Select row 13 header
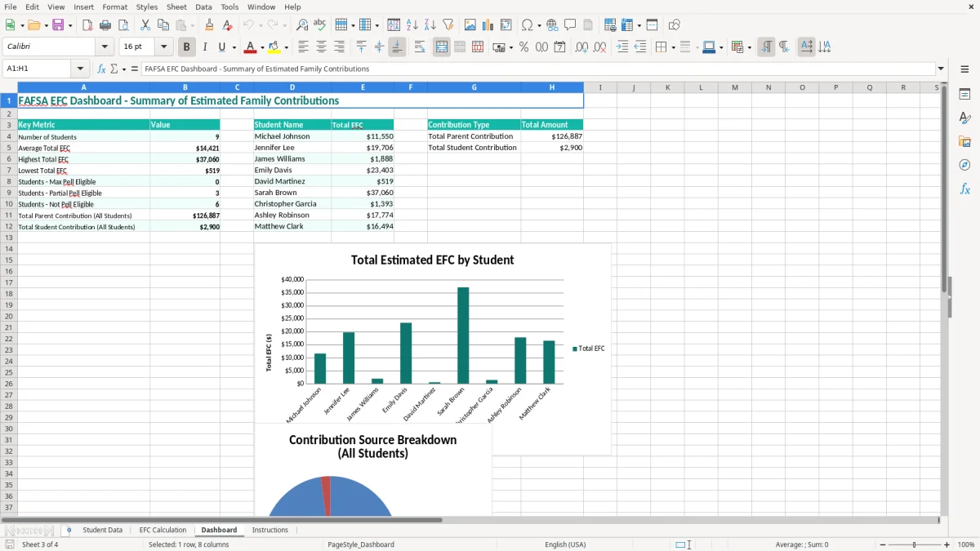The width and height of the screenshot is (980, 551). click(9, 238)
